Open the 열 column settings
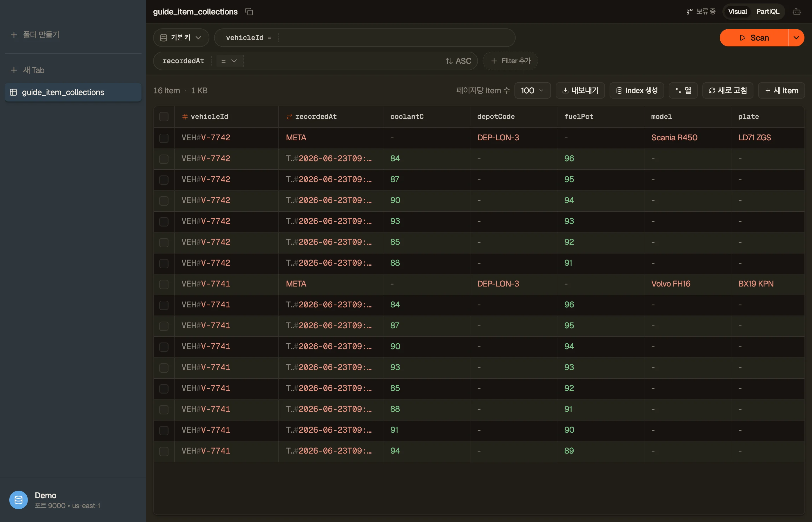This screenshot has height=522, width=812. (683, 90)
